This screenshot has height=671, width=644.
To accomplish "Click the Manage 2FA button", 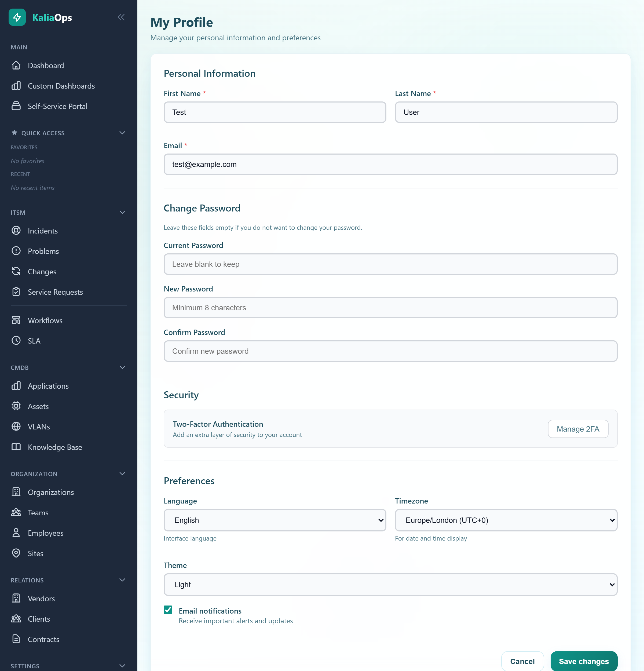I will (x=578, y=429).
